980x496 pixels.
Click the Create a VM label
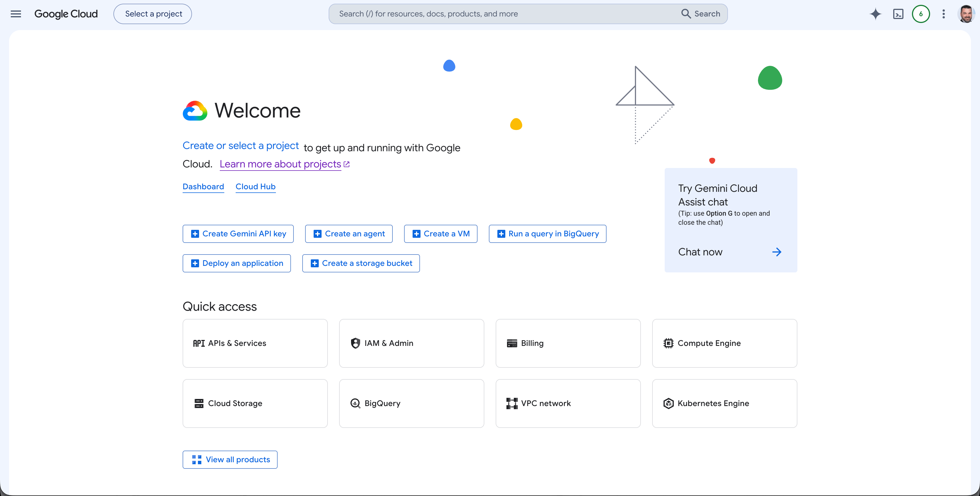click(x=447, y=234)
